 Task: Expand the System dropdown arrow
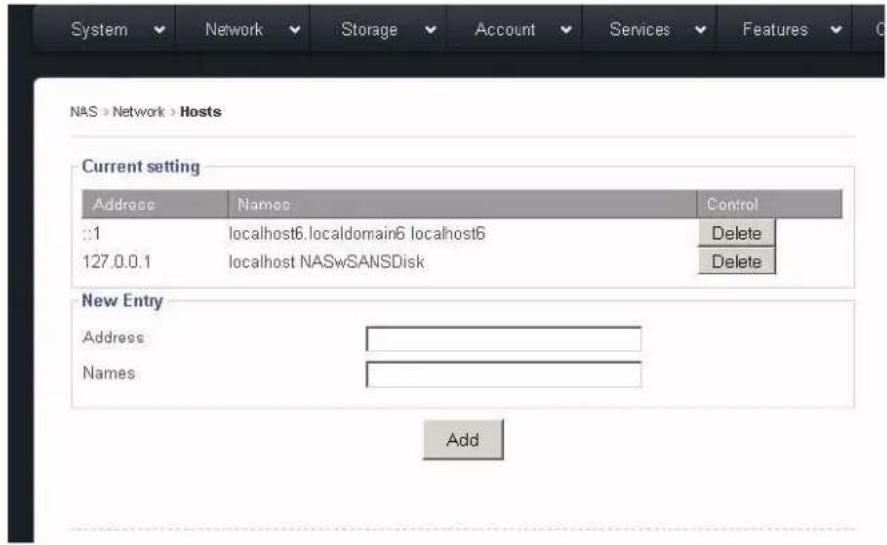click(x=160, y=30)
